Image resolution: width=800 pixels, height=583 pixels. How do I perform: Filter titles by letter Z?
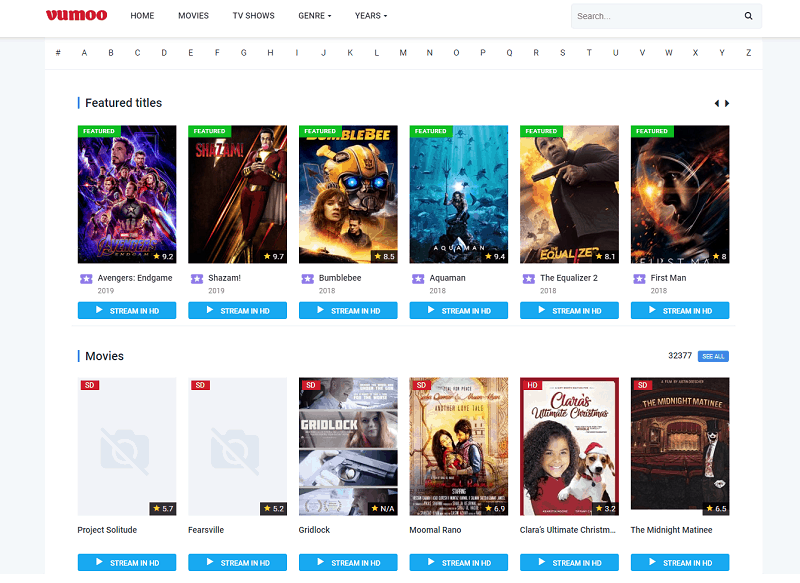(x=748, y=53)
